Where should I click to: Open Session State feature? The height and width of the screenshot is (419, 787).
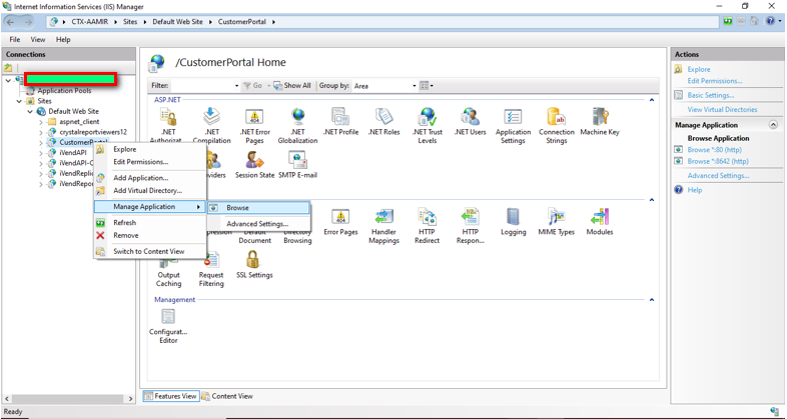tap(254, 165)
